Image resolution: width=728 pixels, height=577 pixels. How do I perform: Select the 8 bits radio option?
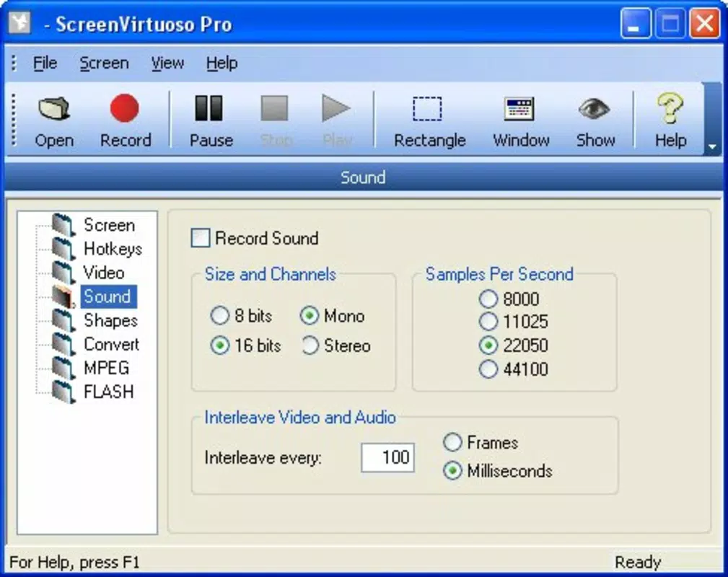(x=219, y=316)
